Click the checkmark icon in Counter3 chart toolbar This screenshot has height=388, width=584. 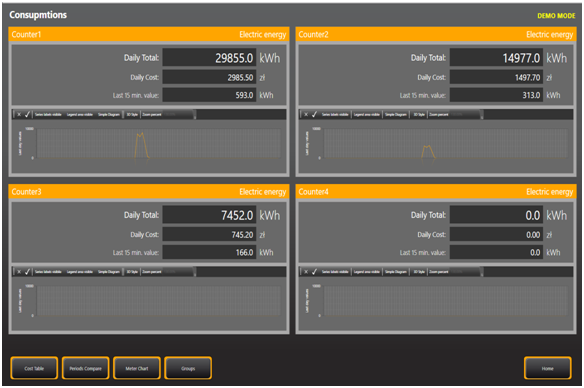[x=27, y=272]
